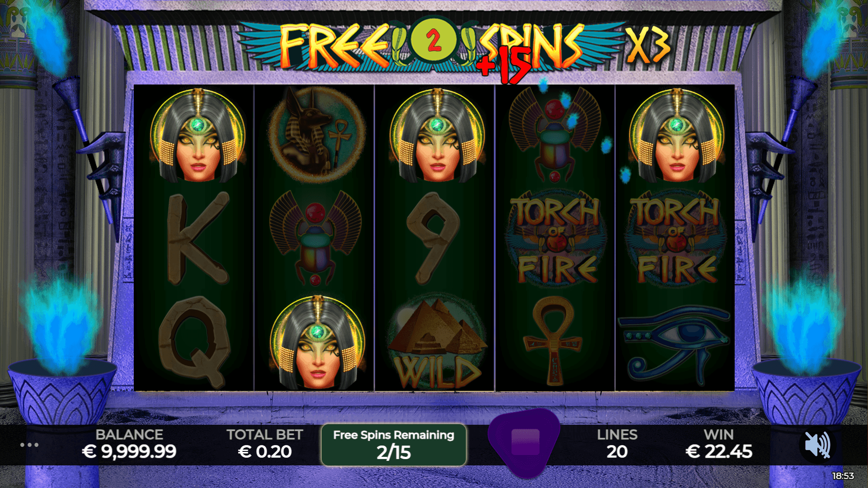Select the stone K symbol
The height and width of the screenshot is (488, 868).
point(197,238)
